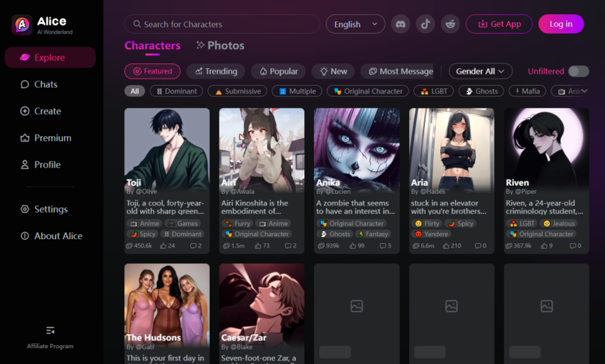The height and width of the screenshot is (364, 605).
Task: Go to Explore in the sidebar
Action: point(50,57)
